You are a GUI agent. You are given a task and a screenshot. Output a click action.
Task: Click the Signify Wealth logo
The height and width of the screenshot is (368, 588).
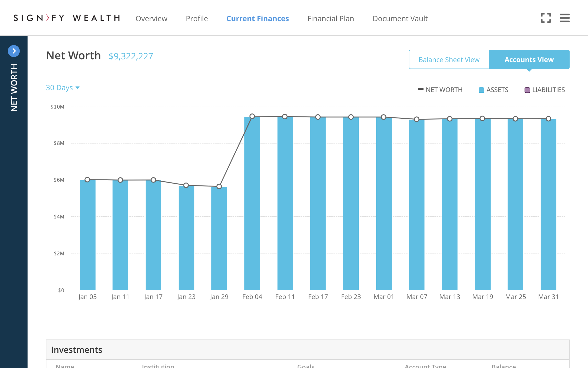[x=67, y=18]
